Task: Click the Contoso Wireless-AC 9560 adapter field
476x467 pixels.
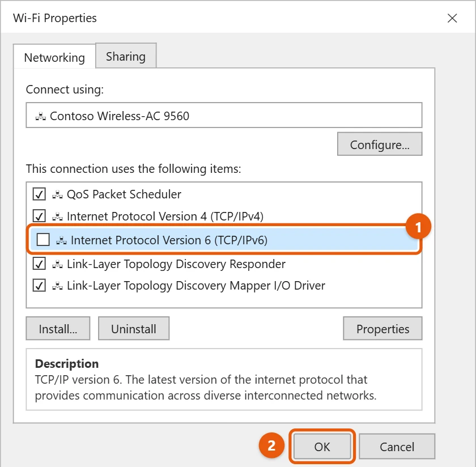Action: click(224, 116)
